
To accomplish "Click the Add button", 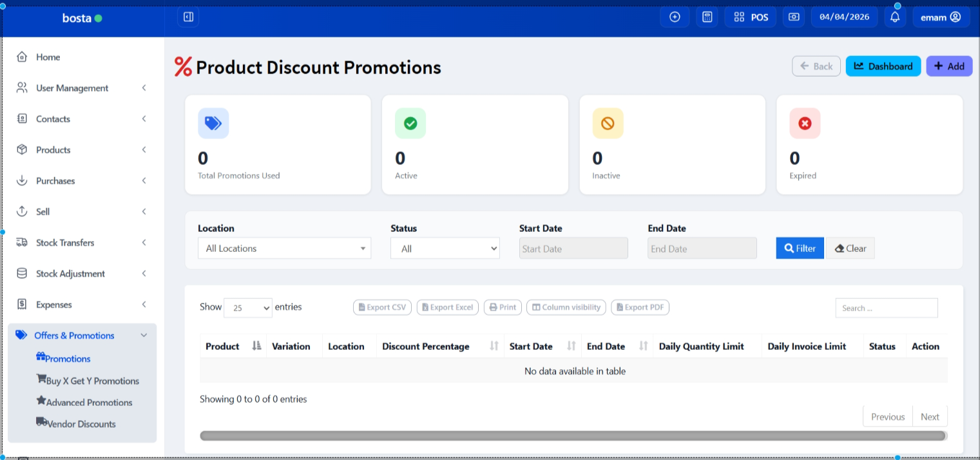I will click(x=949, y=66).
